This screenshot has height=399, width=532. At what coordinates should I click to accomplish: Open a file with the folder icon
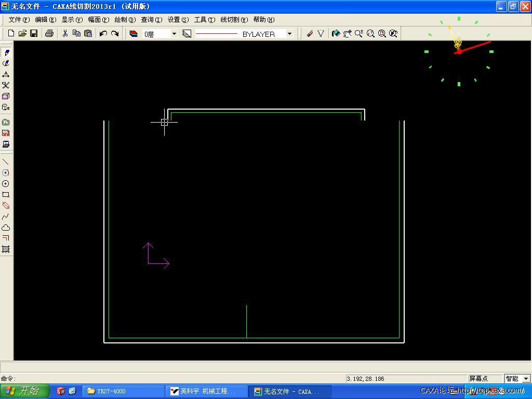click(x=22, y=33)
